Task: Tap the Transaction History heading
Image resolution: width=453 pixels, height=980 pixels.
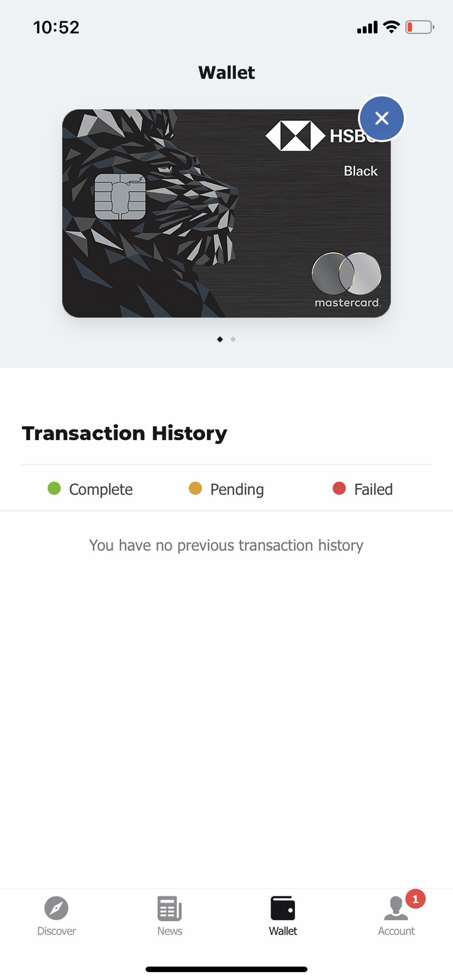Action: [x=125, y=434]
